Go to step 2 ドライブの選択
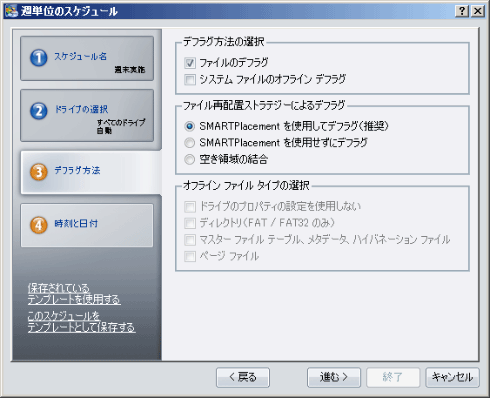 [x=87, y=115]
